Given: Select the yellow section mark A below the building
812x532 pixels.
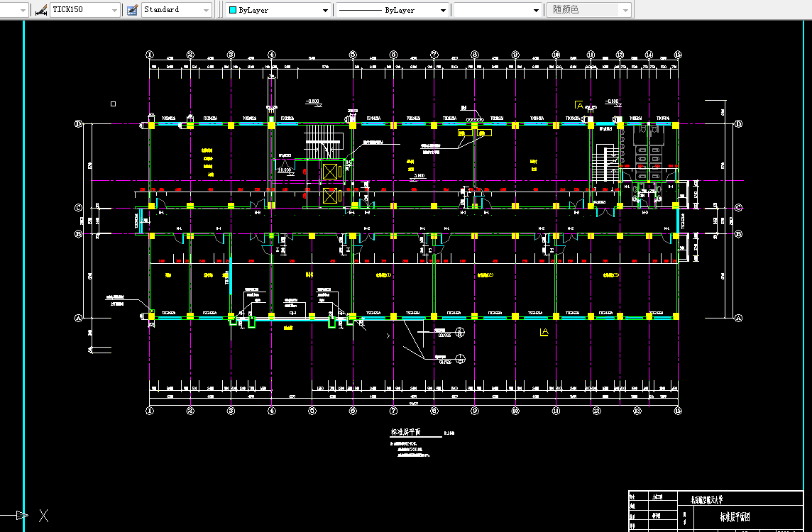Looking at the screenshot, I should point(544,332).
